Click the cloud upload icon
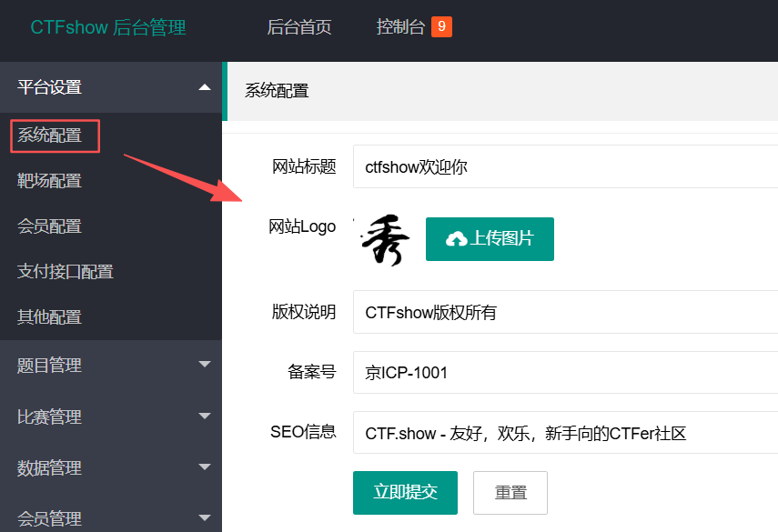 coord(456,239)
